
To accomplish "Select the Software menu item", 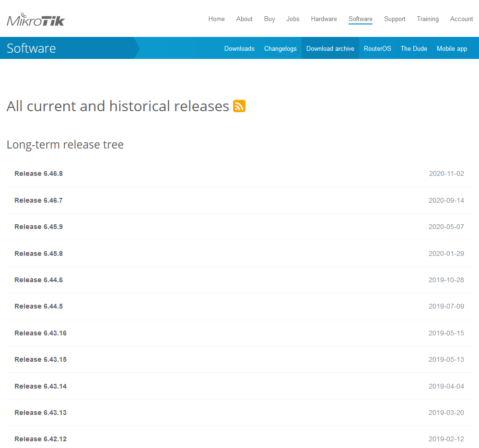I will (360, 19).
